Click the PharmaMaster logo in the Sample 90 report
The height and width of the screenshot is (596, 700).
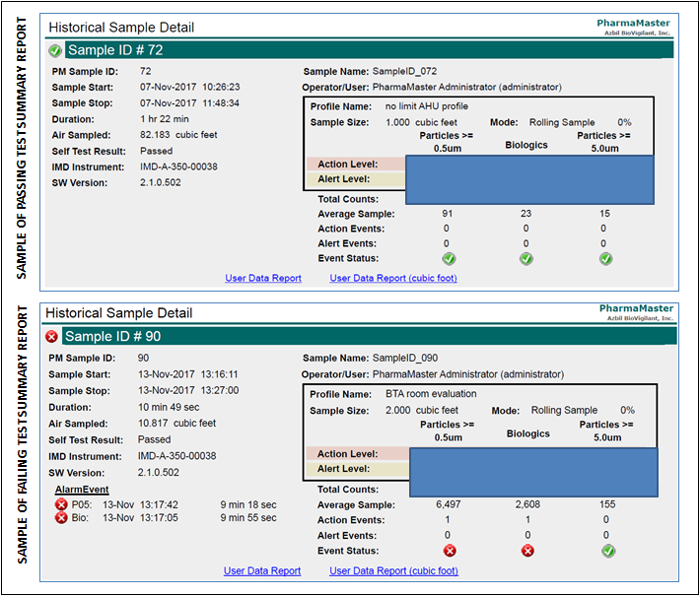pyautogui.click(x=634, y=312)
